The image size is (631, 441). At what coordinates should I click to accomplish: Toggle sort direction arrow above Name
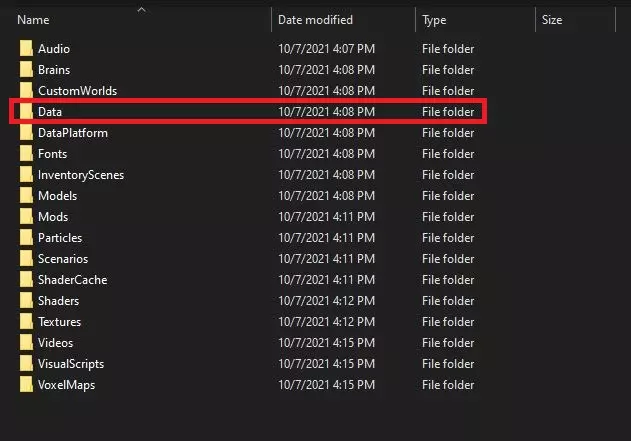point(141,10)
